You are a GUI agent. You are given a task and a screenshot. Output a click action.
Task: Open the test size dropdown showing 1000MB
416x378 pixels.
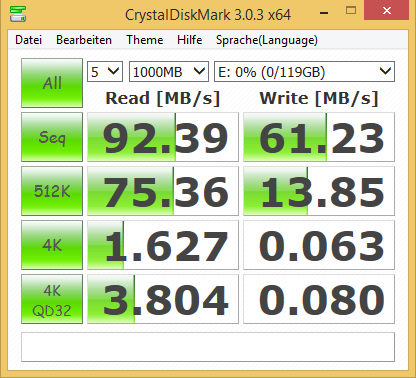pyautogui.click(x=169, y=72)
